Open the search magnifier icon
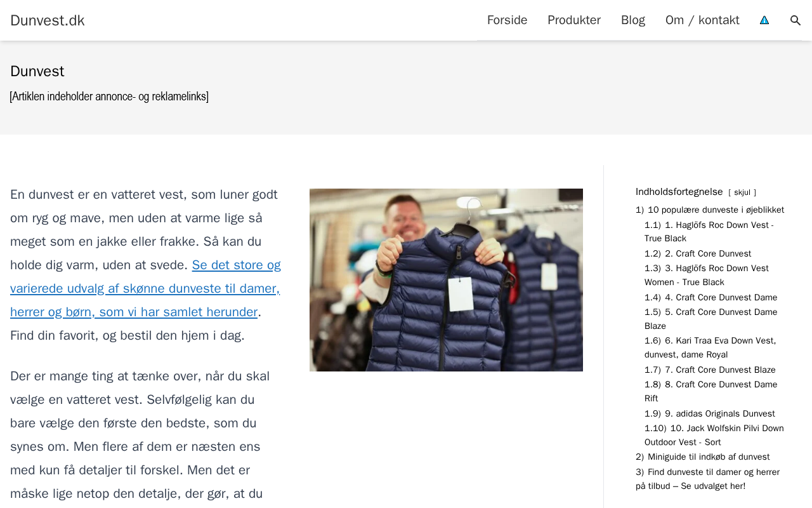The width and height of the screenshot is (812, 508). [x=796, y=20]
